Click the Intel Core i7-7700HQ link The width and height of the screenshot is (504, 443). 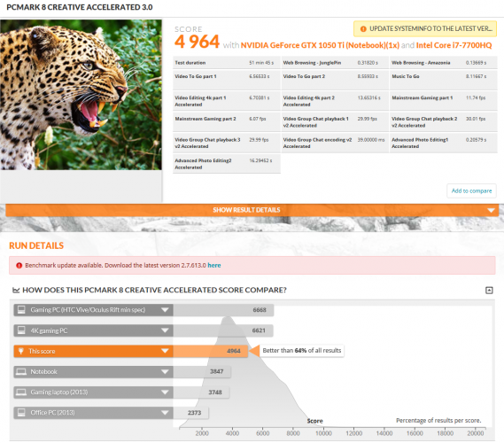pos(454,45)
